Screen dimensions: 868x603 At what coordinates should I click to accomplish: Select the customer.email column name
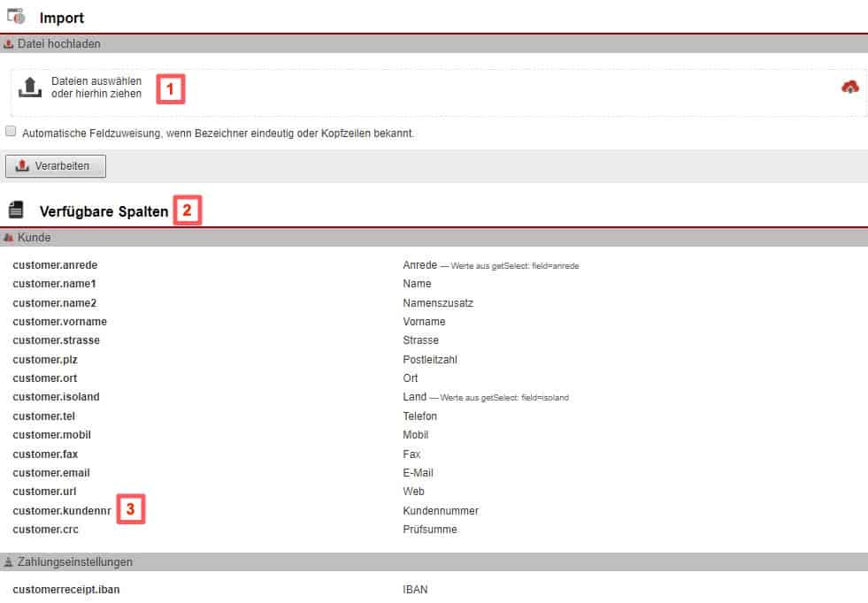(51, 473)
